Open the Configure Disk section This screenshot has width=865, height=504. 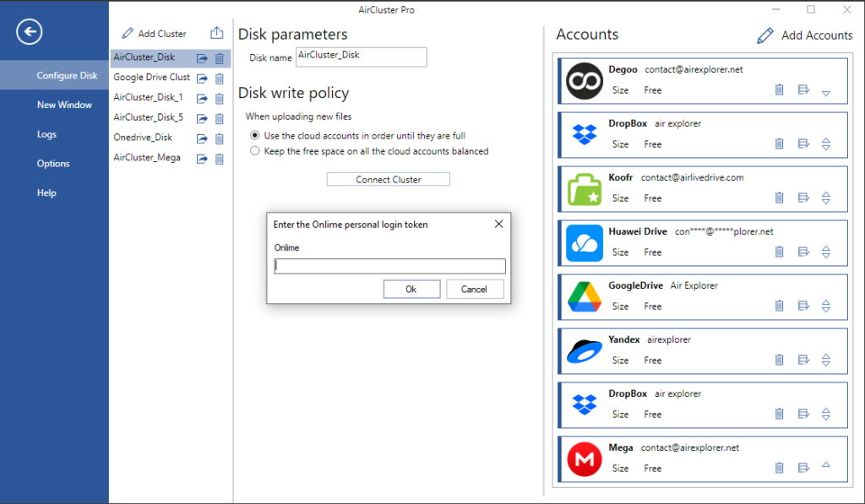pyautogui.click(x=55, y=75)
